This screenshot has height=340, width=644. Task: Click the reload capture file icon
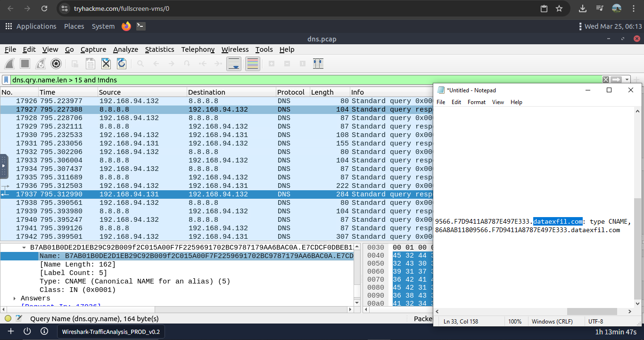click(x=122, y=64)
